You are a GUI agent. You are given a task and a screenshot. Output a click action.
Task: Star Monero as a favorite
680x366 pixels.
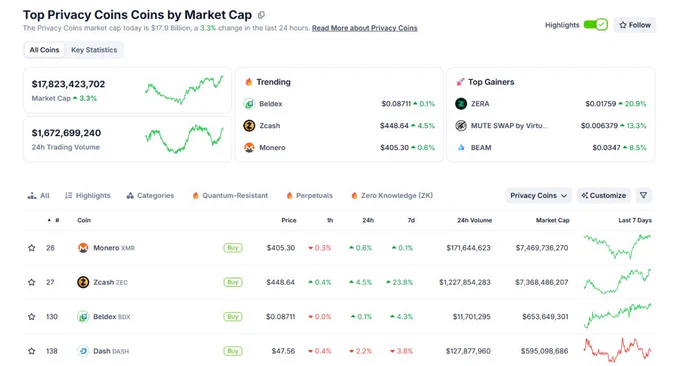[32, 248]
